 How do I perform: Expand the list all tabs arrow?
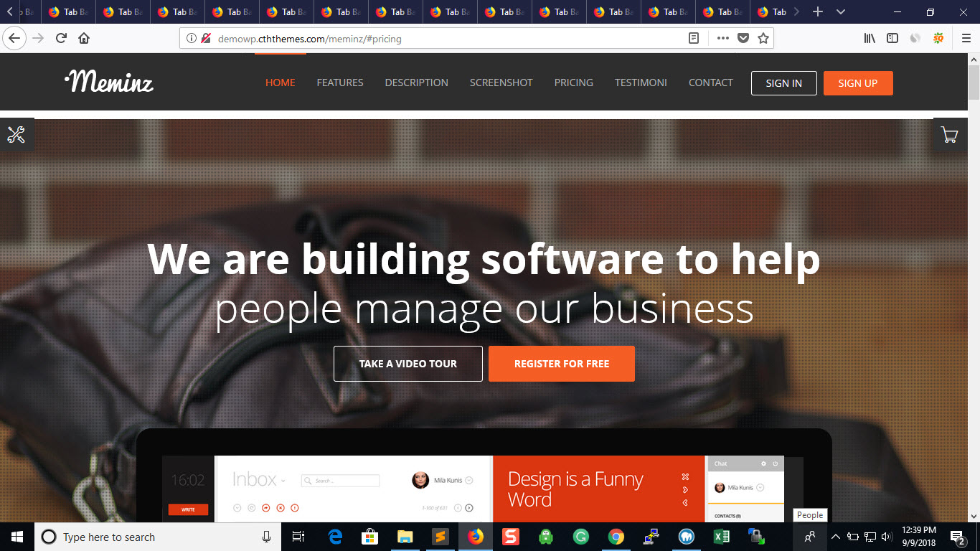[841, 11]
